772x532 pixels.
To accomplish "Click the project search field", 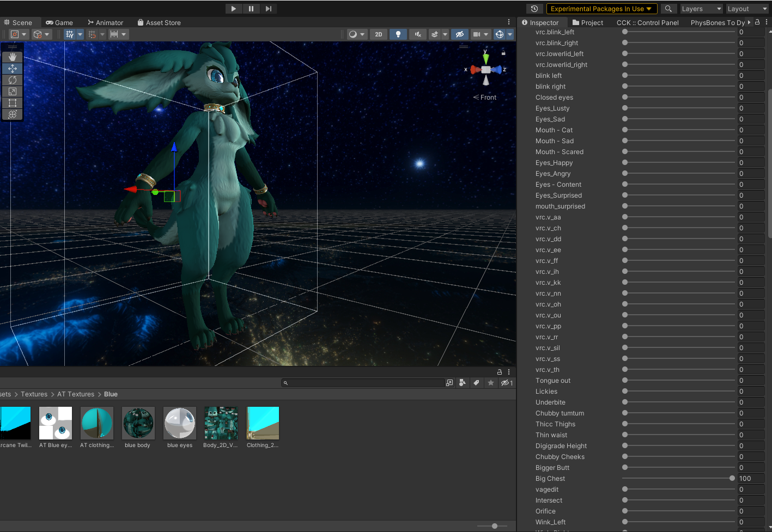I will [x=363, y=383].
